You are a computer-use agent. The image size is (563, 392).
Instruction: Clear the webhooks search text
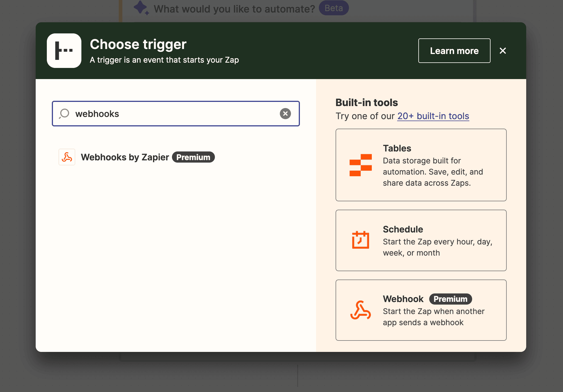point(285,114)
